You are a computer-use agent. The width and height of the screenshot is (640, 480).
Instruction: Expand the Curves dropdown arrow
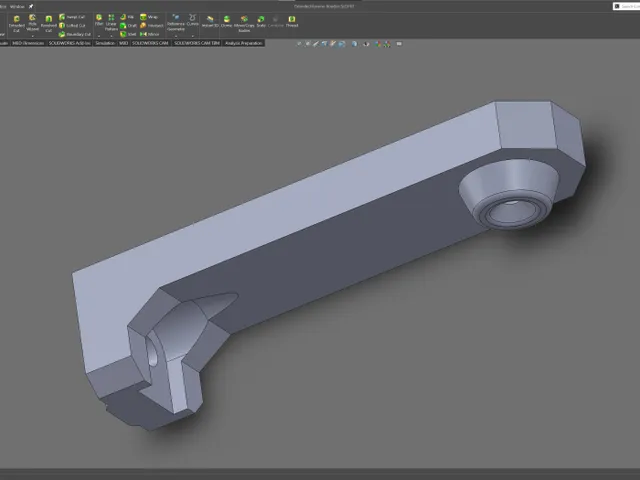coord(192,36)
